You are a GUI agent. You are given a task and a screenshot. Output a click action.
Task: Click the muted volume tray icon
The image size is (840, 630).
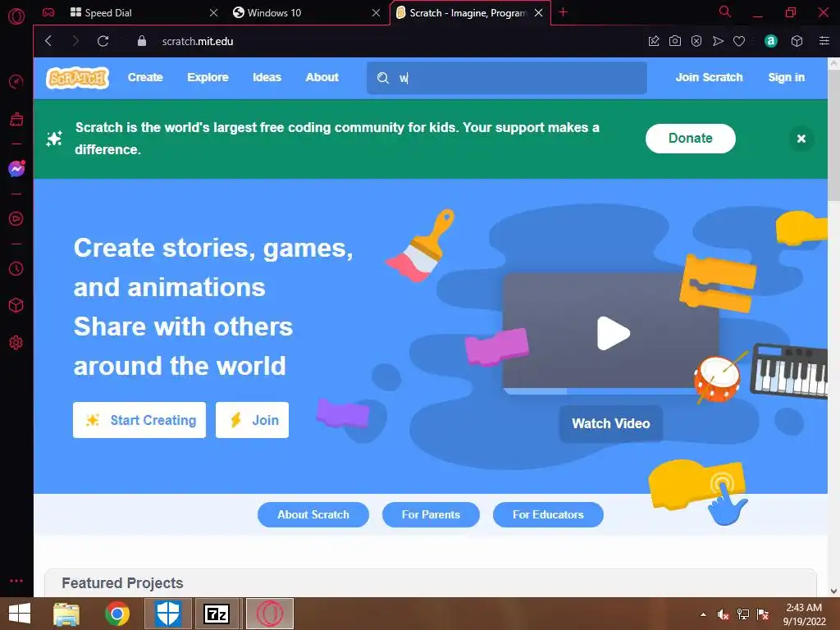click(724, 614)
